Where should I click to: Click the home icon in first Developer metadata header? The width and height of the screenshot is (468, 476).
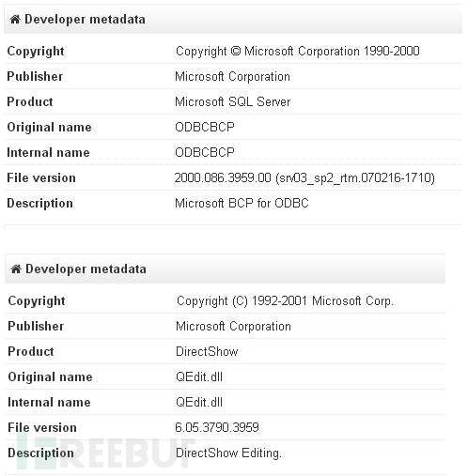coord(15,20)
